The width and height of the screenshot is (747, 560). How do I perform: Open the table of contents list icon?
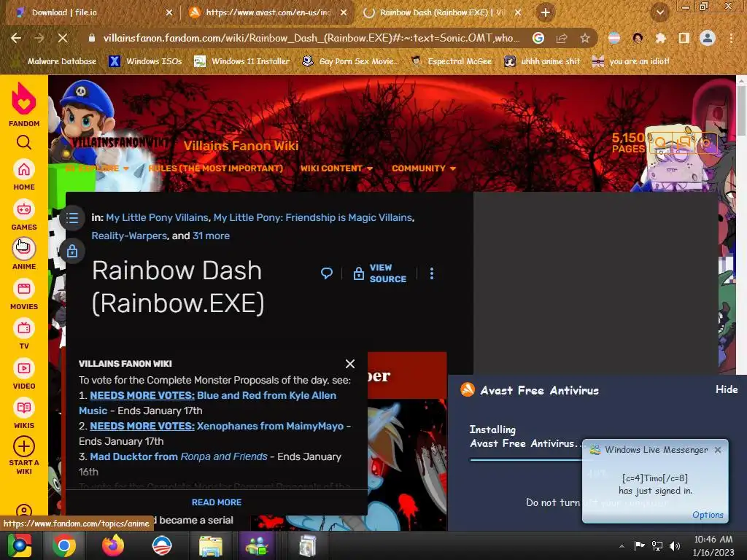(72, 218)
